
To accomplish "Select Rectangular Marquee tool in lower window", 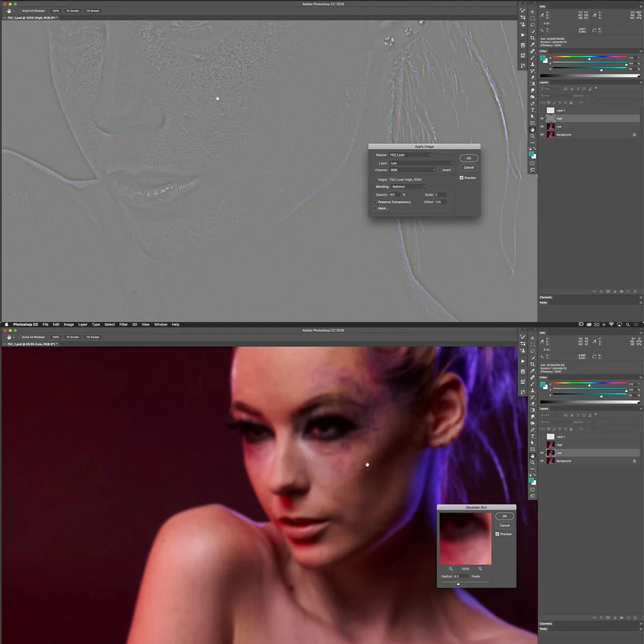I will (x=532, y=345).
